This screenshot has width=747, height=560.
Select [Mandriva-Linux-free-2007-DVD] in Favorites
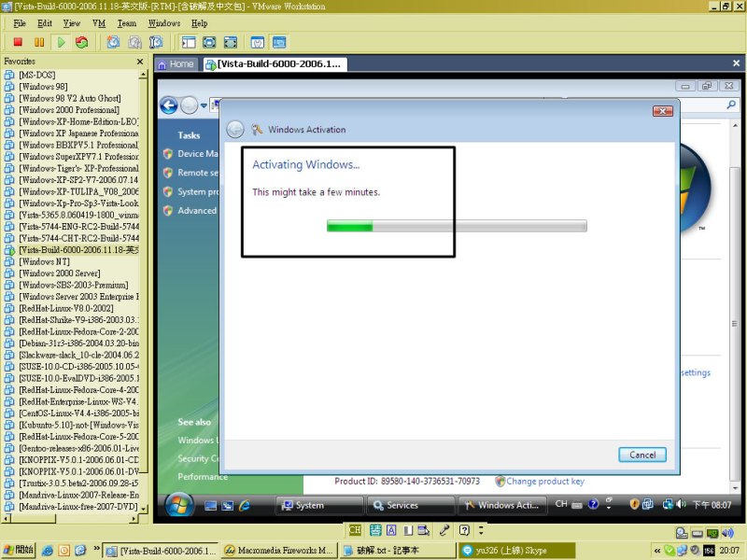tap(78, 507)
